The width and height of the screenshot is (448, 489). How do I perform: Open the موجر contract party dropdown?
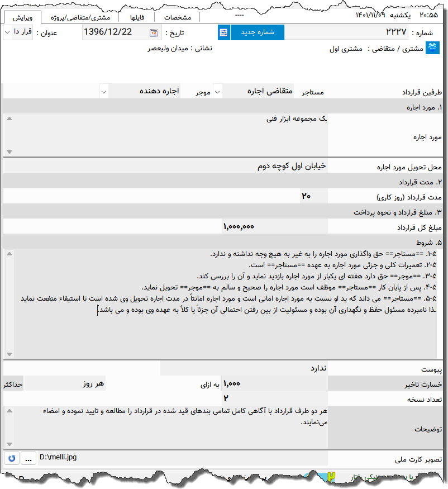point(103,91)
